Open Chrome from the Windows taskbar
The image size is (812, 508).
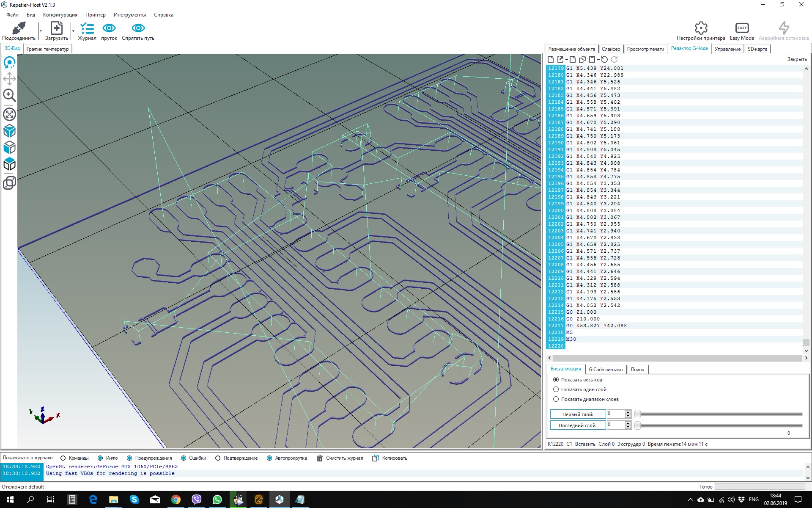(x=176, y=500)
